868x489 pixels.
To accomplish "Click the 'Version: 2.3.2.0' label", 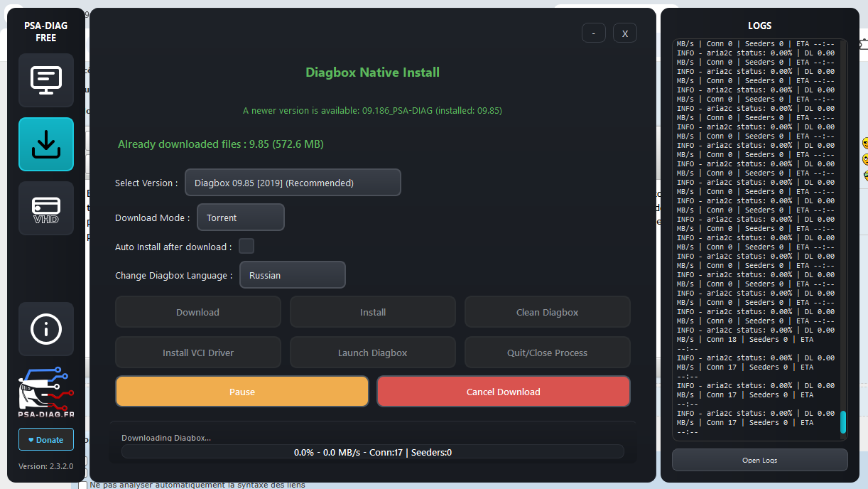I will [x=46, y=466].
